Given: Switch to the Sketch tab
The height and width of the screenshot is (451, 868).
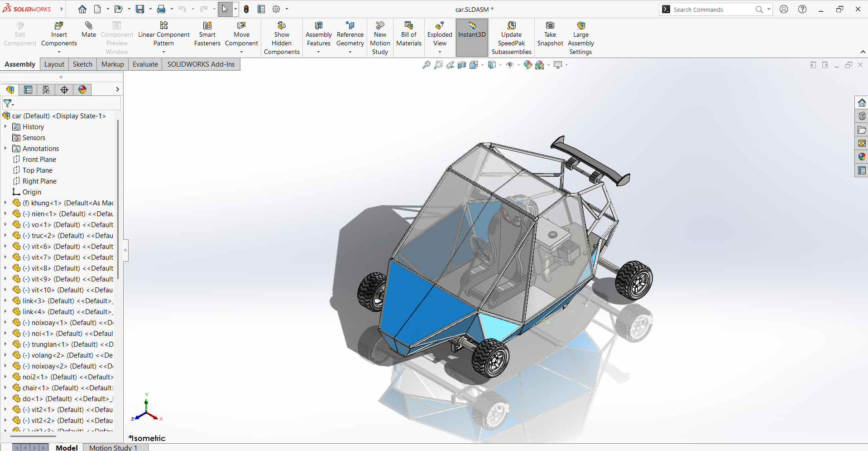Looking at the screenshot, I should click(82, 64).
